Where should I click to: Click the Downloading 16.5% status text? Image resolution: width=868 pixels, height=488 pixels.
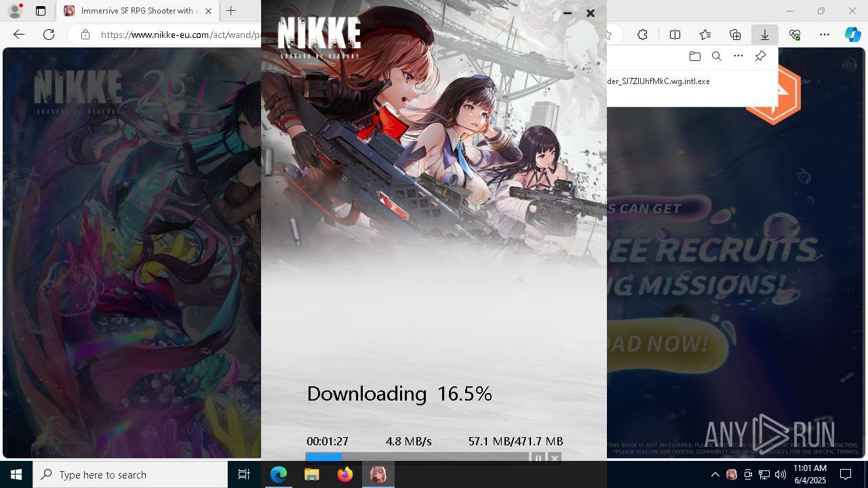click(399, 394)
